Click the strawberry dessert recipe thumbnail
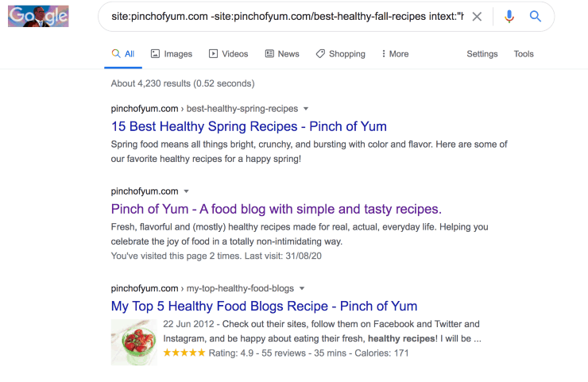The width and height of the screenshot is (588, 382). 133,341
